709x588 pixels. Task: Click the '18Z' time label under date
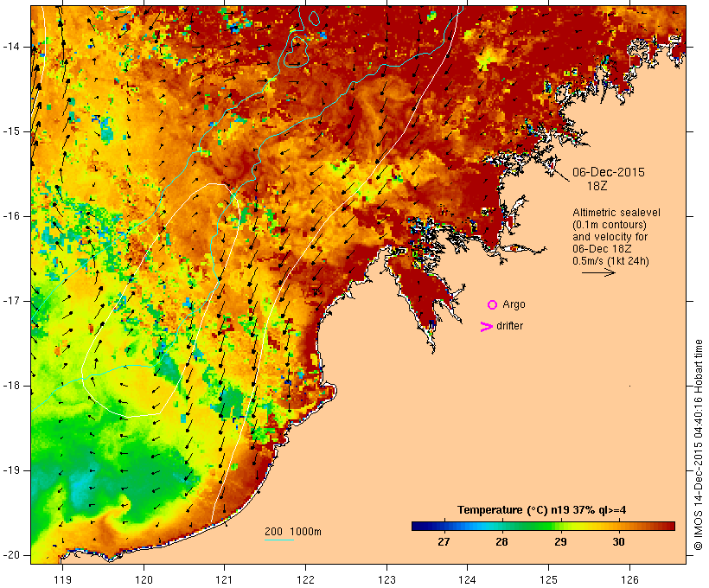pos(597,186)
